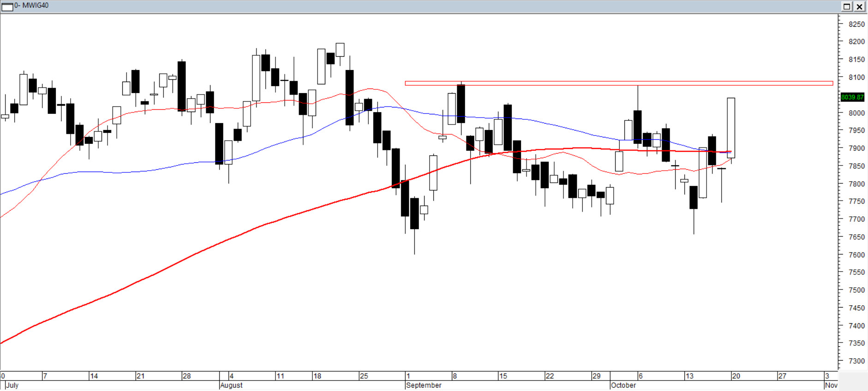Click date marker 27 in October

(x=782, y=376)
